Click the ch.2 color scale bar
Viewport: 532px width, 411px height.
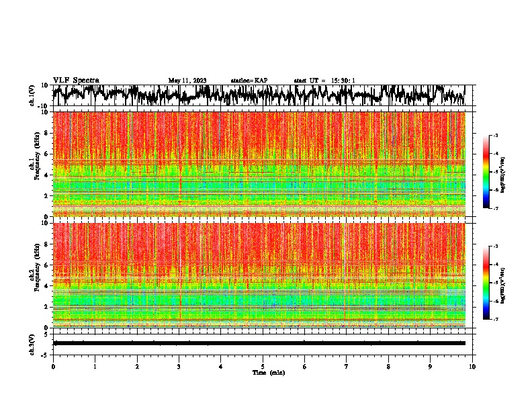[486, 283]
